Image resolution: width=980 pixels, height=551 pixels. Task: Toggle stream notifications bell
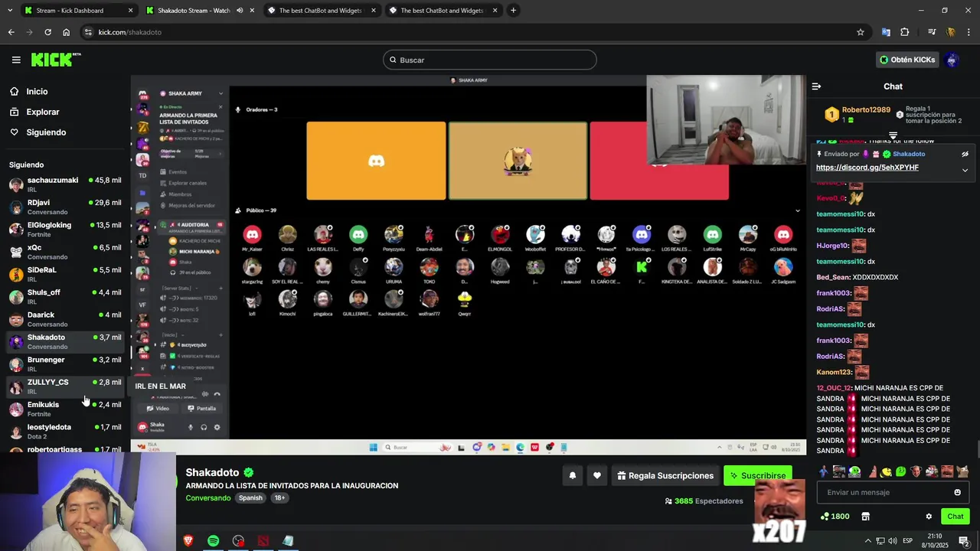(x=572, y=475)
